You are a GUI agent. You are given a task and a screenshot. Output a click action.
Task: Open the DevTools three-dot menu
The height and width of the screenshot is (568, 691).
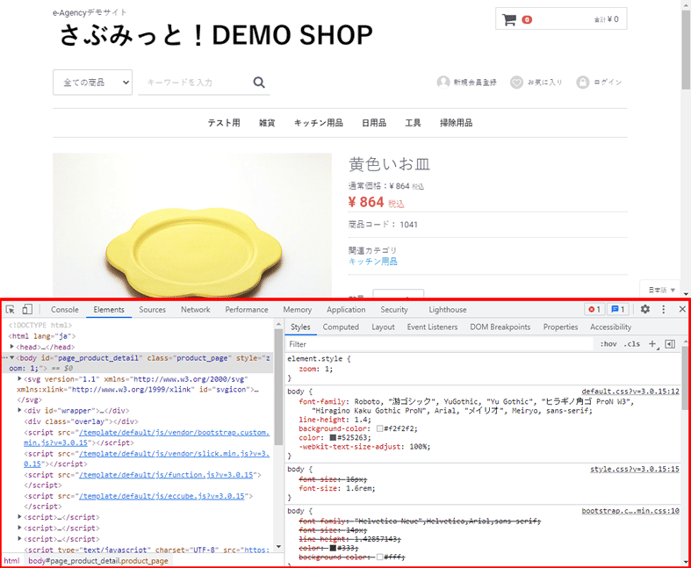tap(664, 309)
